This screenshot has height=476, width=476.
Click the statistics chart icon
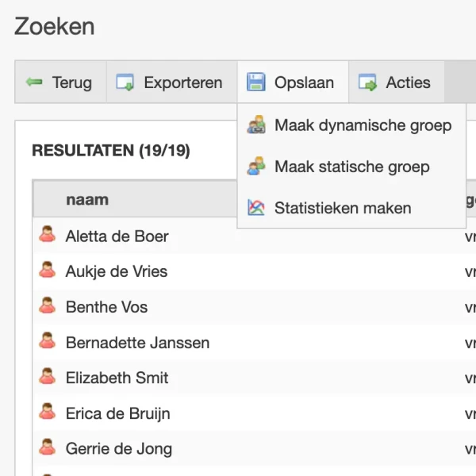click(256, 209)
